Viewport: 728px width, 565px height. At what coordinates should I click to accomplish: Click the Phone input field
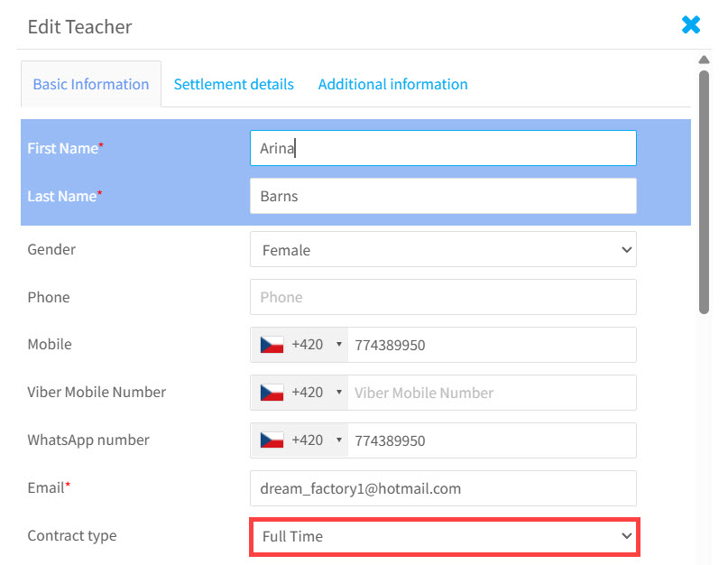click(442, 297)
